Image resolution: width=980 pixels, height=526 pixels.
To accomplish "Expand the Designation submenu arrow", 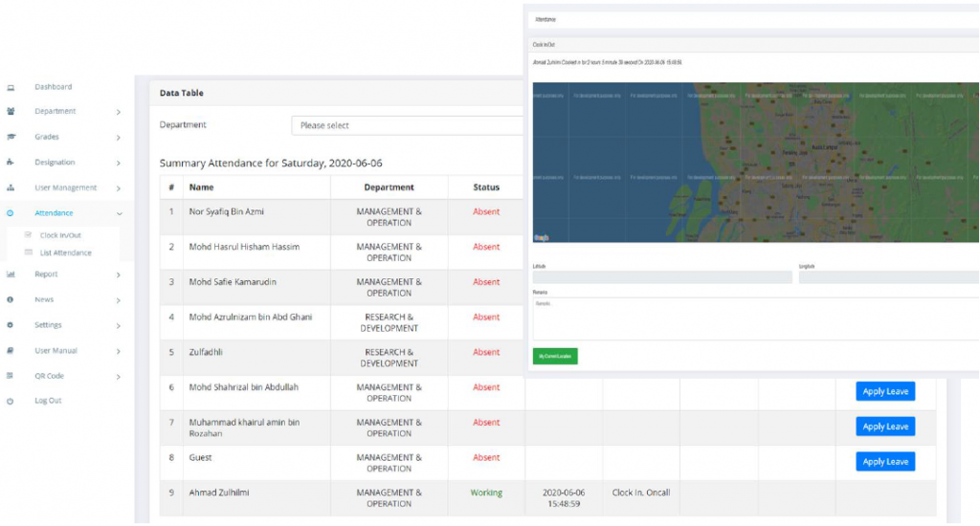I will 119,164.
